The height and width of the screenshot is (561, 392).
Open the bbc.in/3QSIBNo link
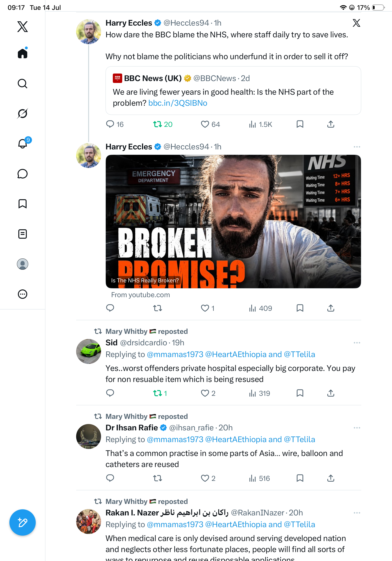pos(178,103)
